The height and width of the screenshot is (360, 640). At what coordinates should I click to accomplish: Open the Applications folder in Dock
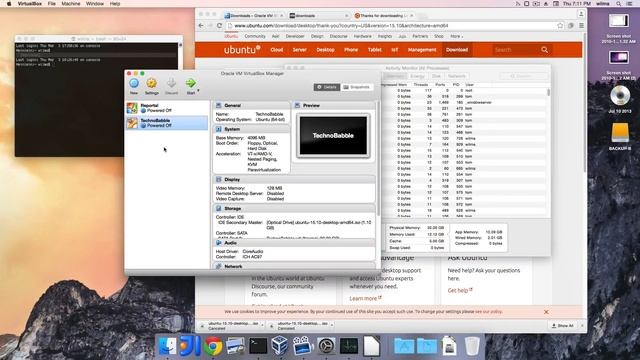click(x=404, y=346)
